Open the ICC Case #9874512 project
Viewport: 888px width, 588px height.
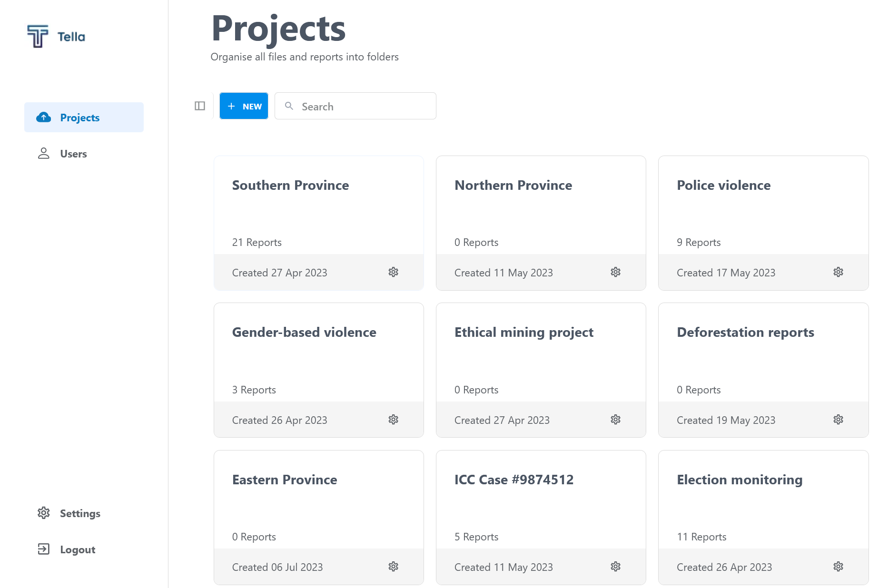(x=514, y=480)
